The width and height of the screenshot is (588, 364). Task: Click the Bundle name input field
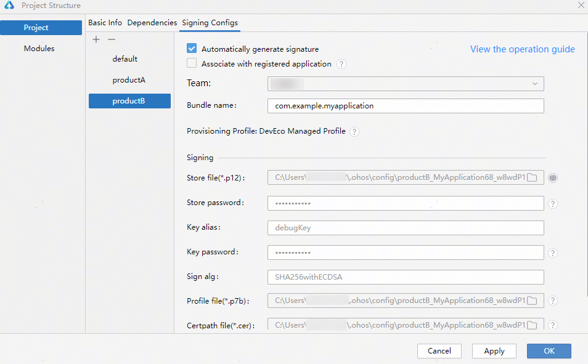[406, 106]
